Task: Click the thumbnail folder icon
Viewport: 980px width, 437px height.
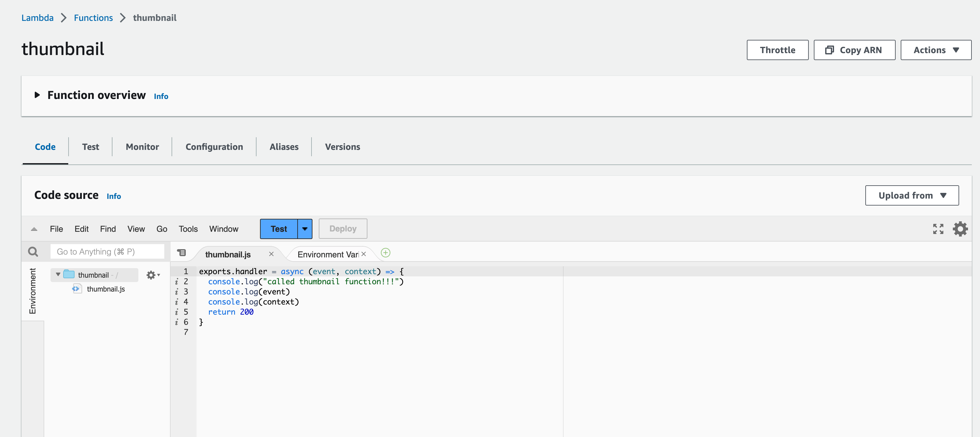Action: coord(69,274)
